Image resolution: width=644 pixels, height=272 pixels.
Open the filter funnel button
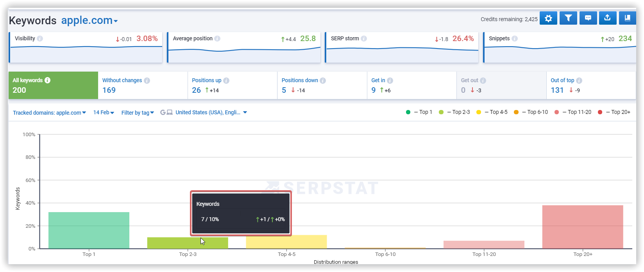click(x=568, y=18)
